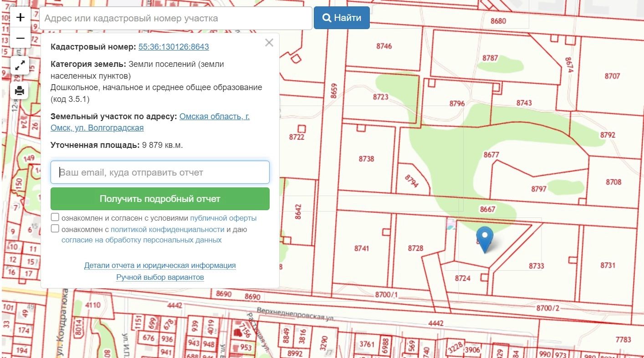This screenshot has width=644, height=358.
Task: Open the публичной оферты link
Action: [x=223, y=218]
